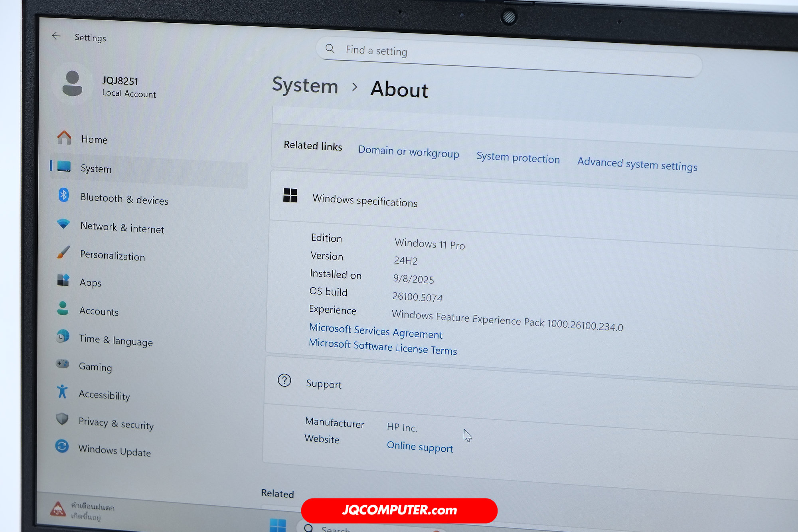
Task: Open the Apps settings icon
Action: 63,280
